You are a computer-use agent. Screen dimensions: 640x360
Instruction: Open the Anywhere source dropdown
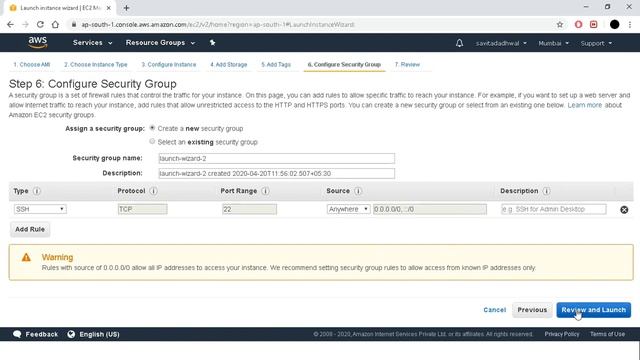pos(348,209)
